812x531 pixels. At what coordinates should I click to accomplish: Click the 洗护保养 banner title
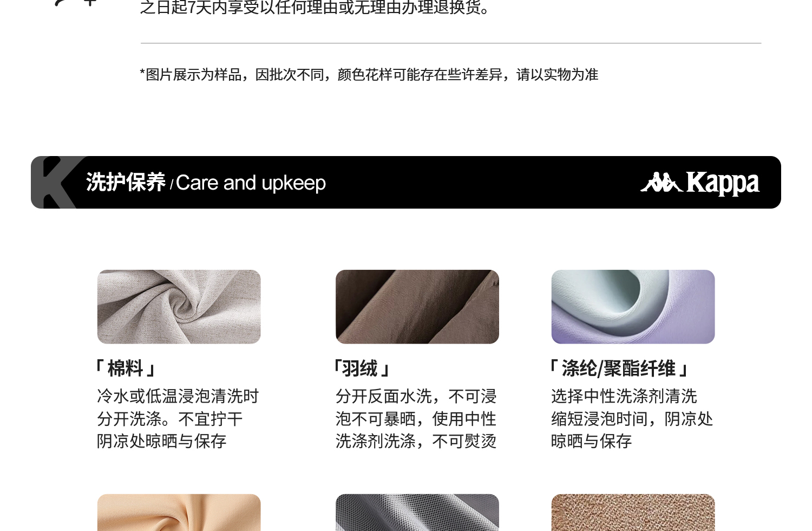point(126,183)
